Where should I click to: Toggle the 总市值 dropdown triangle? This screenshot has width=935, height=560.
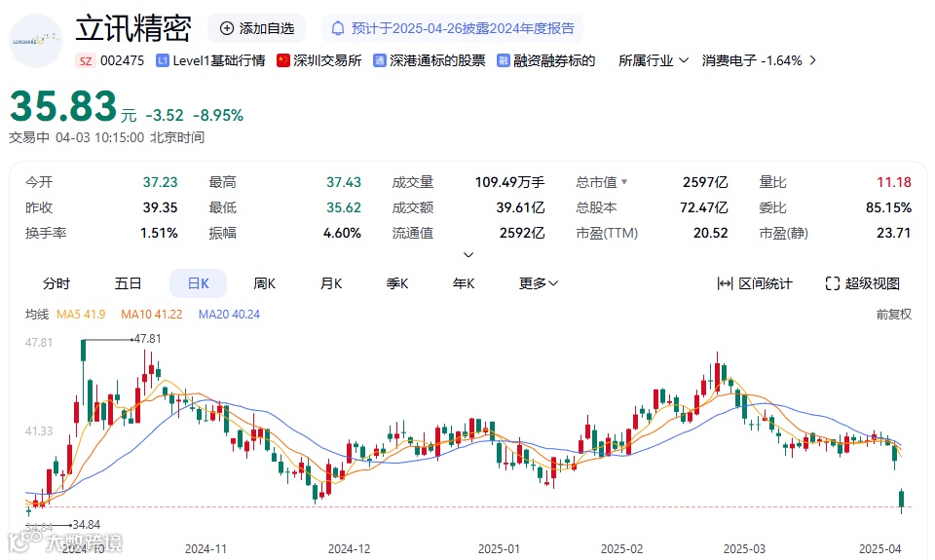click(x=624, y=181)
